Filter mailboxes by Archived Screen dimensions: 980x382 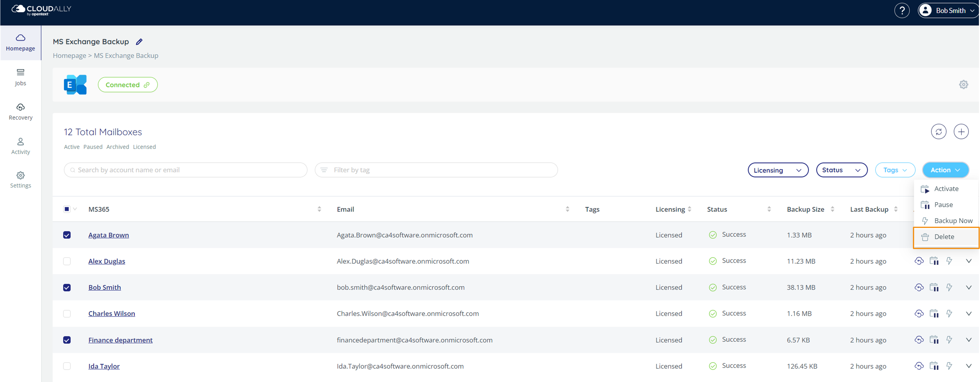click(118, 147)
